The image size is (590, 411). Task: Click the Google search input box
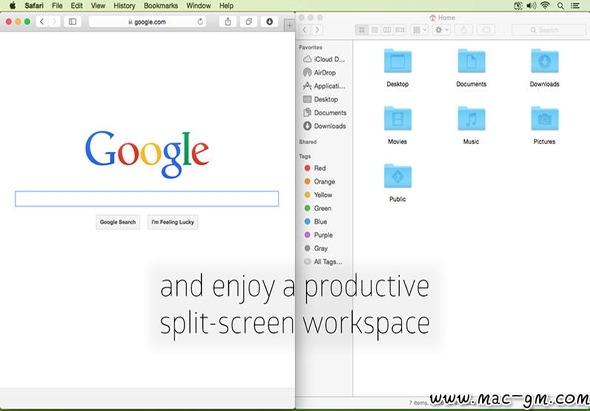coord(147,199)
